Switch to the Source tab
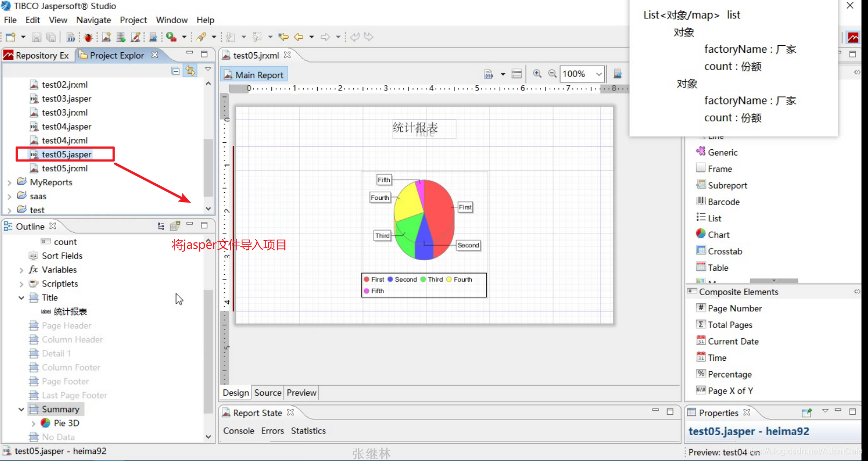868x461 pixels. point(268,393)
